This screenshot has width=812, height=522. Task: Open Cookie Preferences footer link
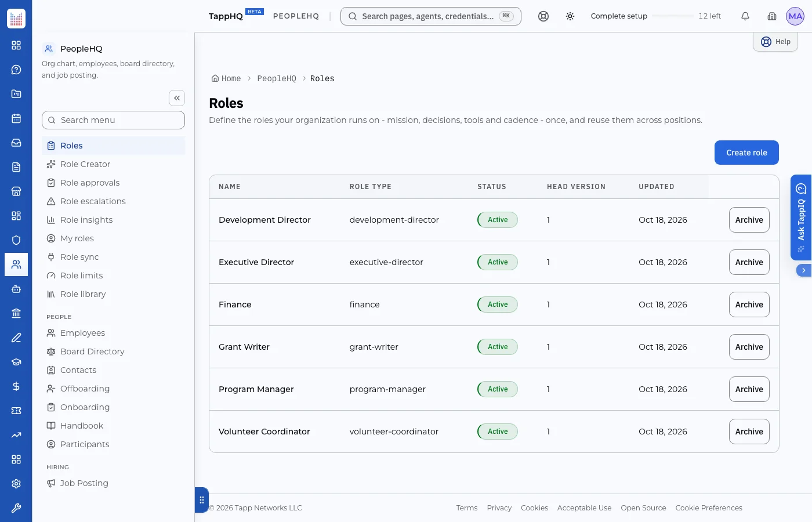(709, 507)
